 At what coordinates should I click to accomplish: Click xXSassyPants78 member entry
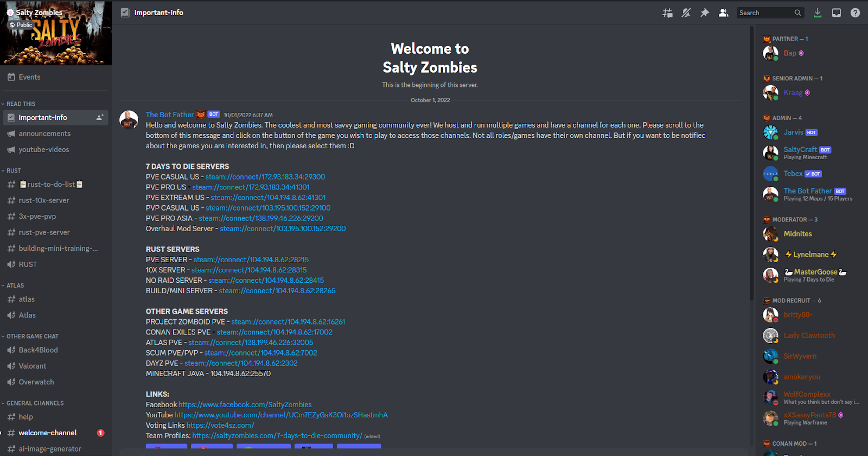click(811, 418)
